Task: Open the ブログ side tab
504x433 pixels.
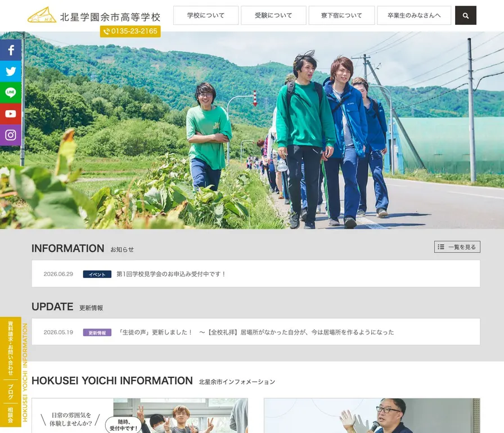Action: (11, 391)
